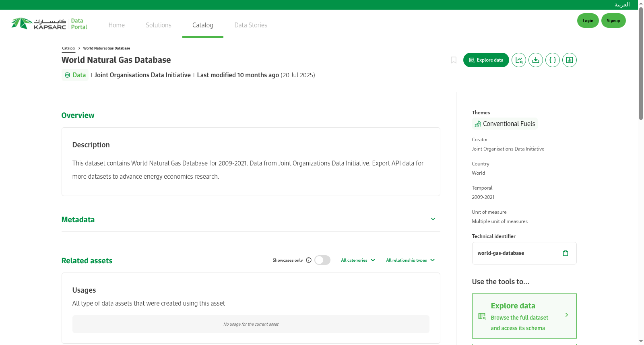The height and width of the screenshot is (345, 644).
Task: Click the Catalog breadcrumb link
Action: point(68,48)
